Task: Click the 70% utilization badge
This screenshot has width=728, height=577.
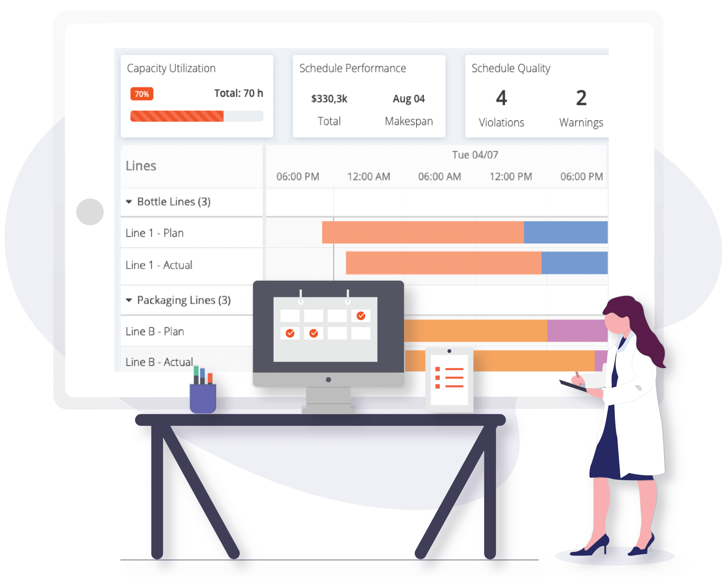Action: point(142,94)
